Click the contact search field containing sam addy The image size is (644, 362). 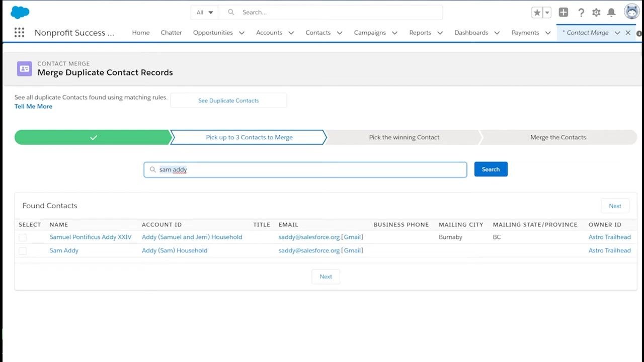coord(305,169)
